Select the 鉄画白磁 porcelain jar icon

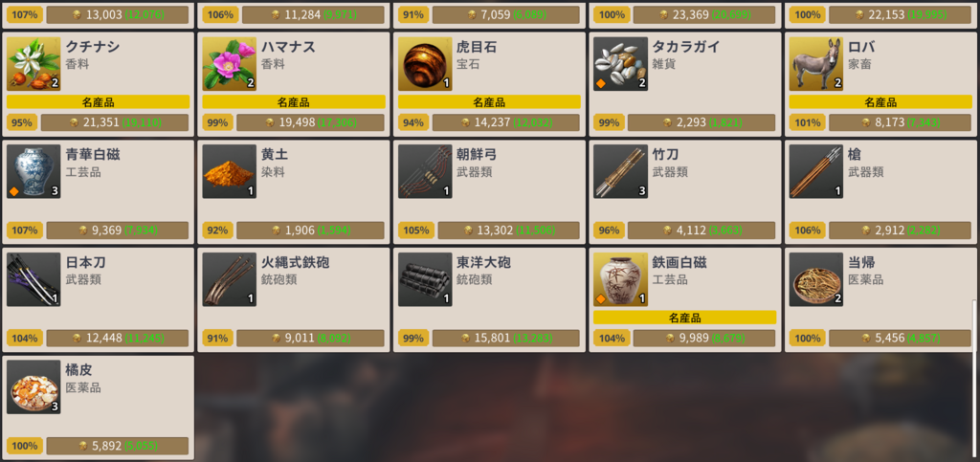click(620, 279)
